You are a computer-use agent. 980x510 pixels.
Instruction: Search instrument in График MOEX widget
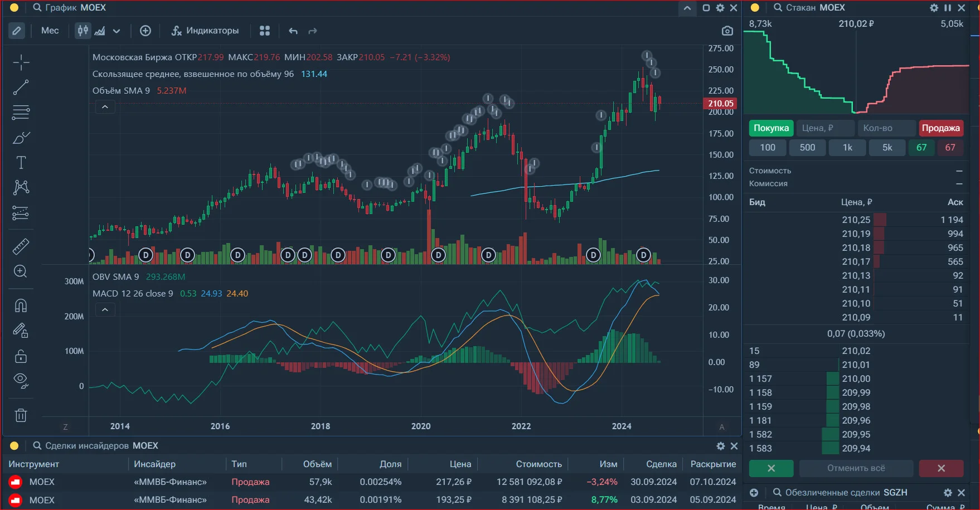[37, 8]
